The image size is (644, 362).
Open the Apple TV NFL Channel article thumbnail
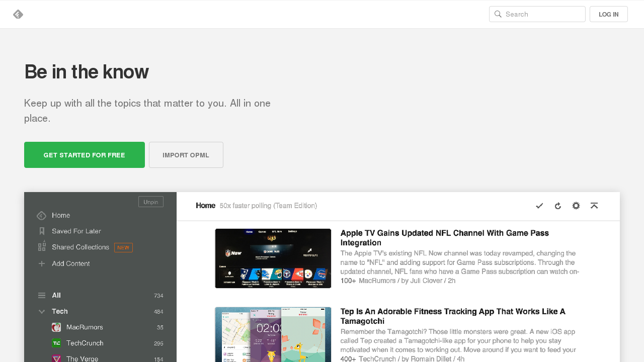[273, 258]
